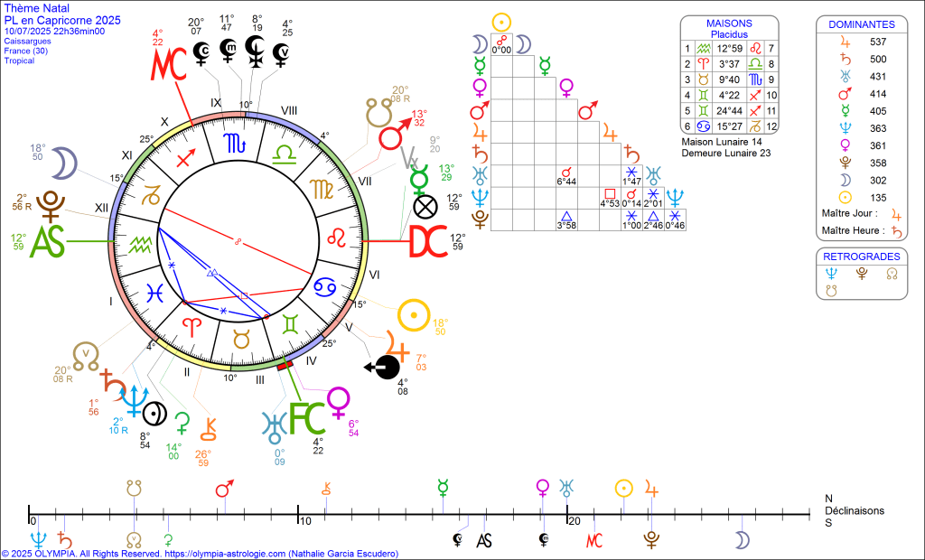
Task: Select the DOMINANTES panel title
Action: [x=861, y=24]
